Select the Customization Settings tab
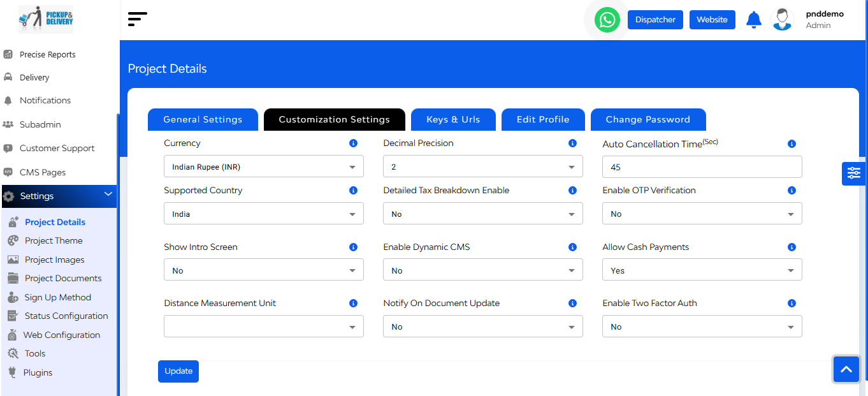 click(334, 119)
